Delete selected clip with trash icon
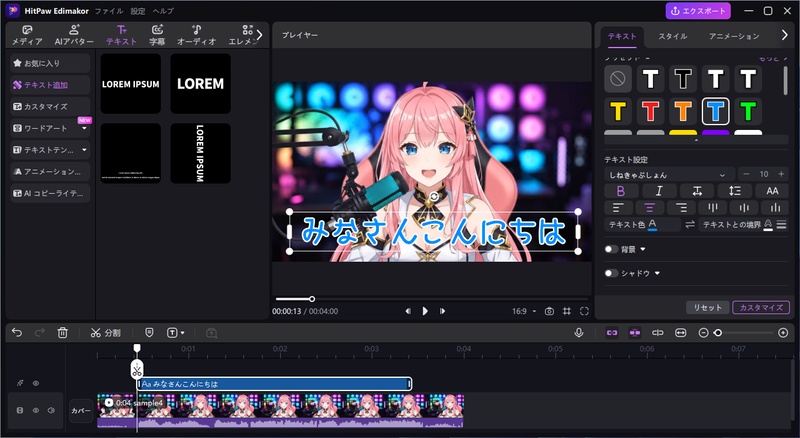Image resolution: width=800 pixels, height=438 pixels. (62, 333)
